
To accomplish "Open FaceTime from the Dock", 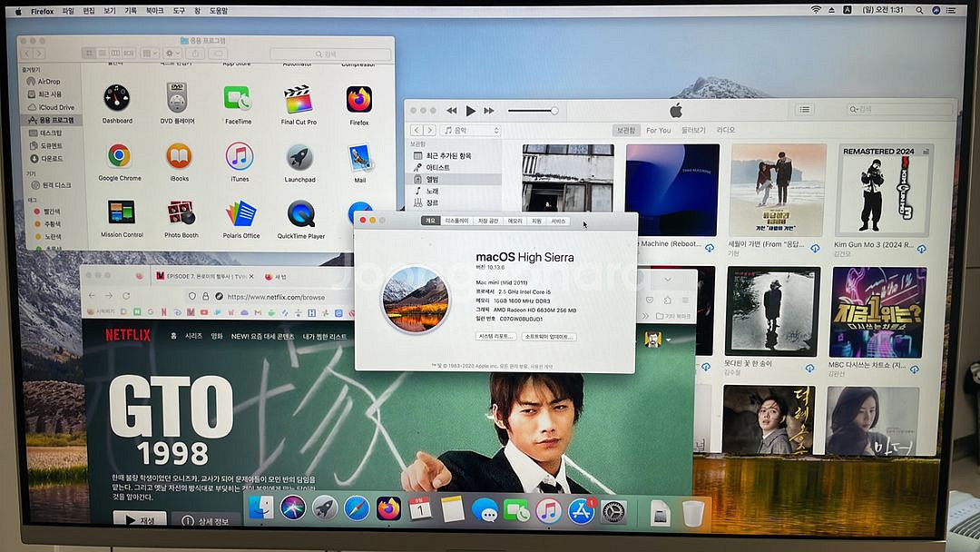I will (x=516, y=511).
